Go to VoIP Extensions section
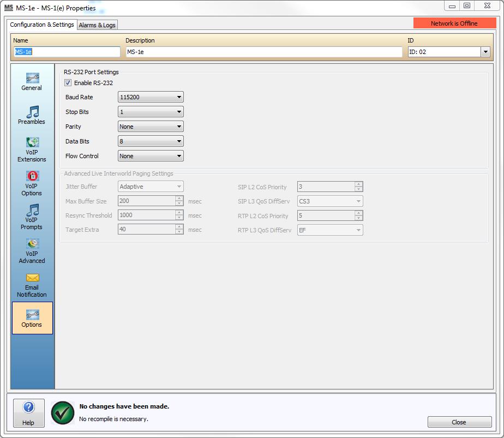 point(32,150)
